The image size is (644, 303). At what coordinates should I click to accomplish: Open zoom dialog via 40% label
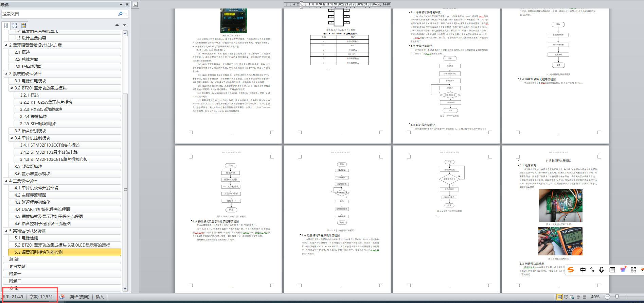coord(595,297)
